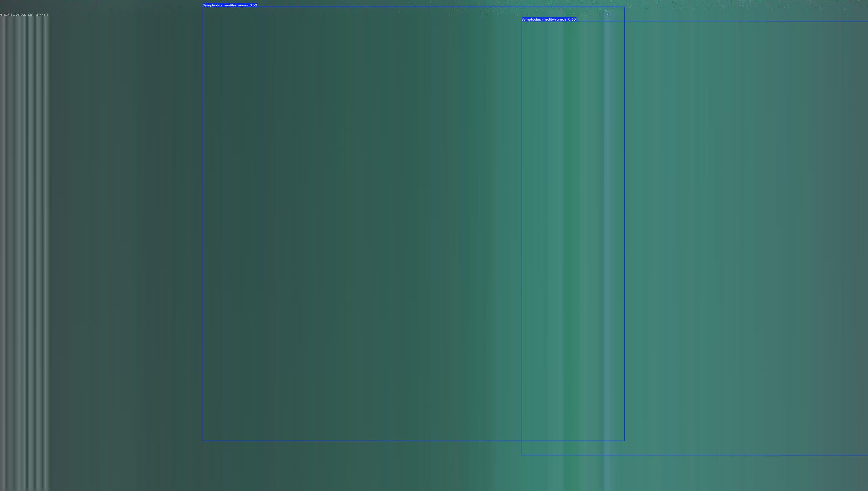This screenshot has width=868, height=491.
Task: Click bottom-right corner of the 0.58 detection box
Action: 624,440
